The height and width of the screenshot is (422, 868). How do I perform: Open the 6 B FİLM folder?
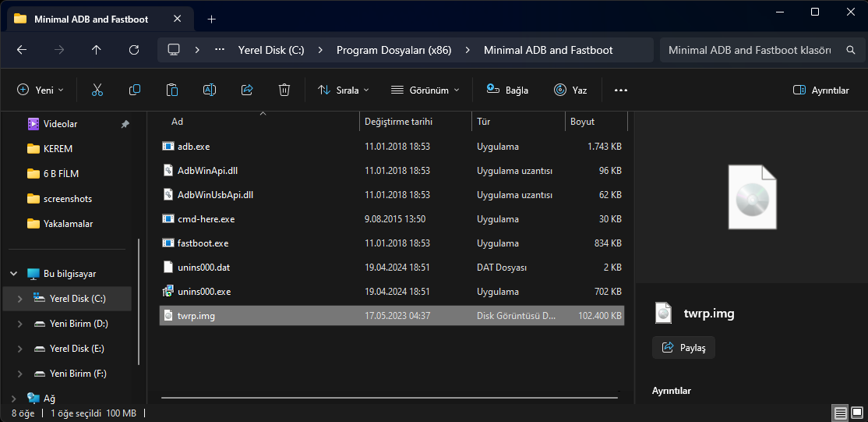click(x=53, y=174)
